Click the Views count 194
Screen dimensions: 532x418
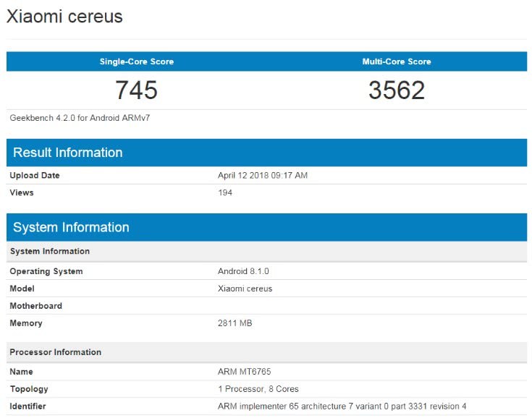(x=225, y=193)
